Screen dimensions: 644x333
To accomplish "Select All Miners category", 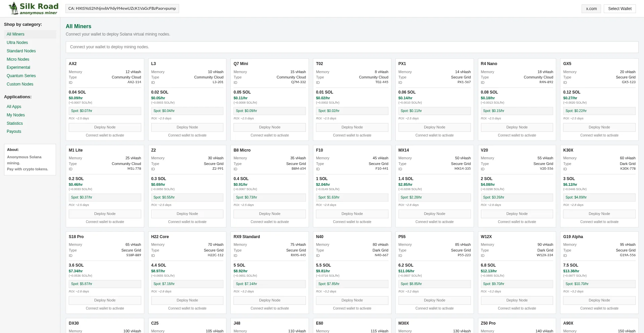I will (15, 34).
